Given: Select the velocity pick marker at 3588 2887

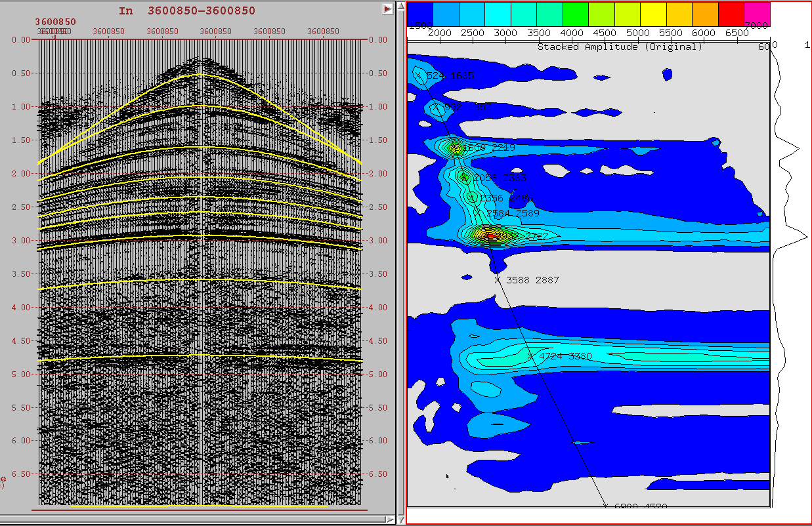Looking at the screenshot, I should point(498,280).
